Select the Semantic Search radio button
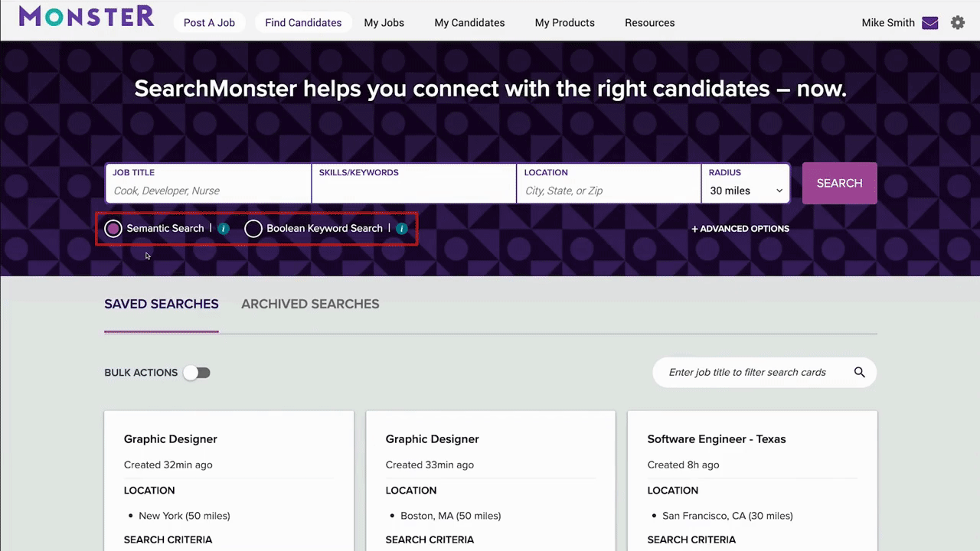 click(113, 229)
